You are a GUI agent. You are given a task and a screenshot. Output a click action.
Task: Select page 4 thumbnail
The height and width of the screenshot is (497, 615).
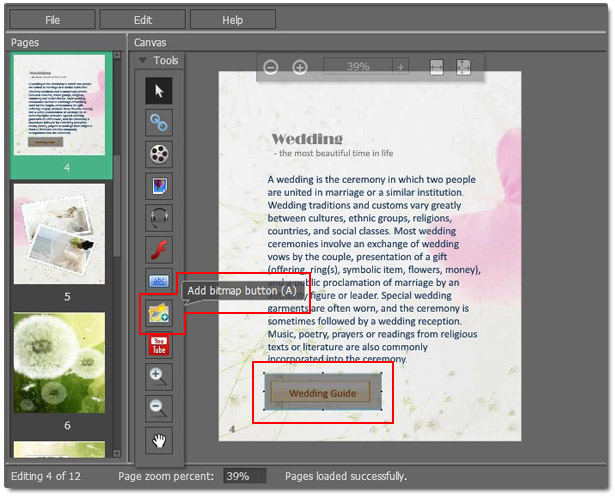[60, 105]
